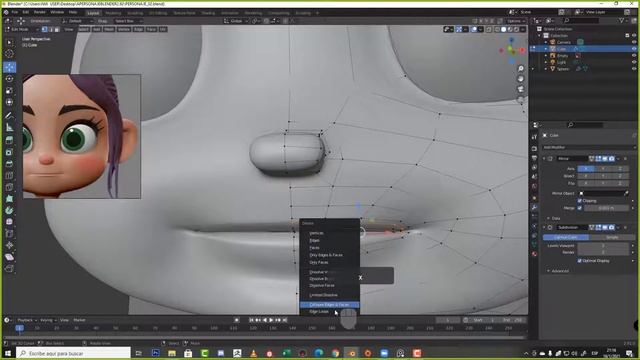
Task: Toggle visibility of Cube in outliner
Action: [x=634, y=49]
